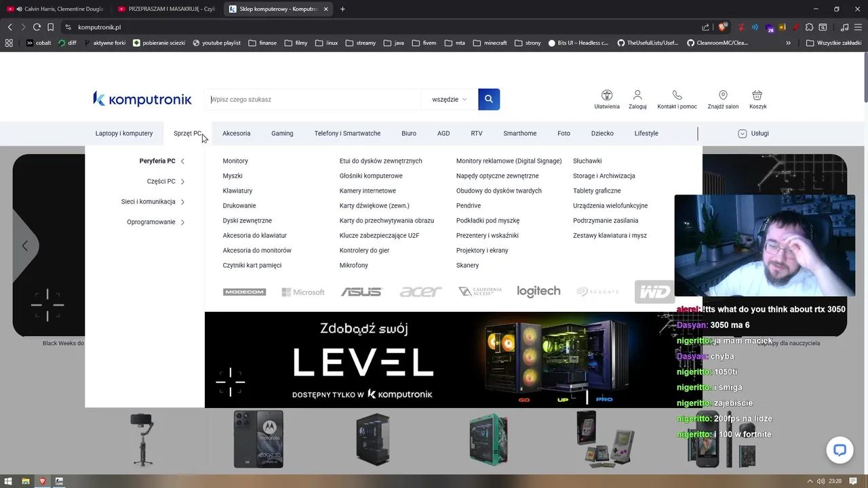
Task: Click the Logitech brand logo
Action: 538,291
